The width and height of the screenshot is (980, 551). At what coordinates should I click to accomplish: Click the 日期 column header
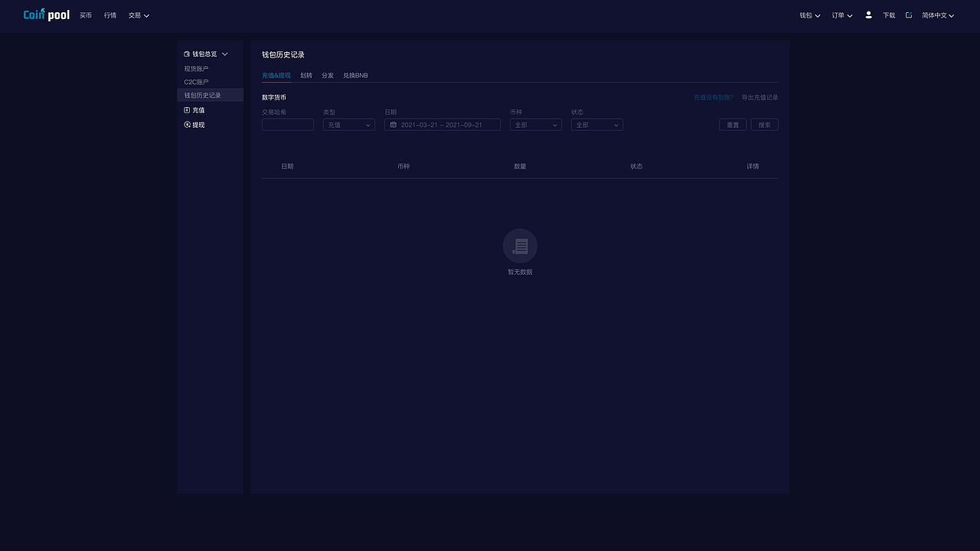coord(287,166)
